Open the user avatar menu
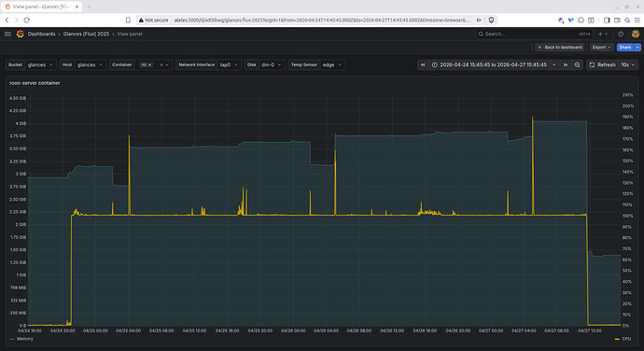This screenshot has width=644, height=351. (636, 35)
